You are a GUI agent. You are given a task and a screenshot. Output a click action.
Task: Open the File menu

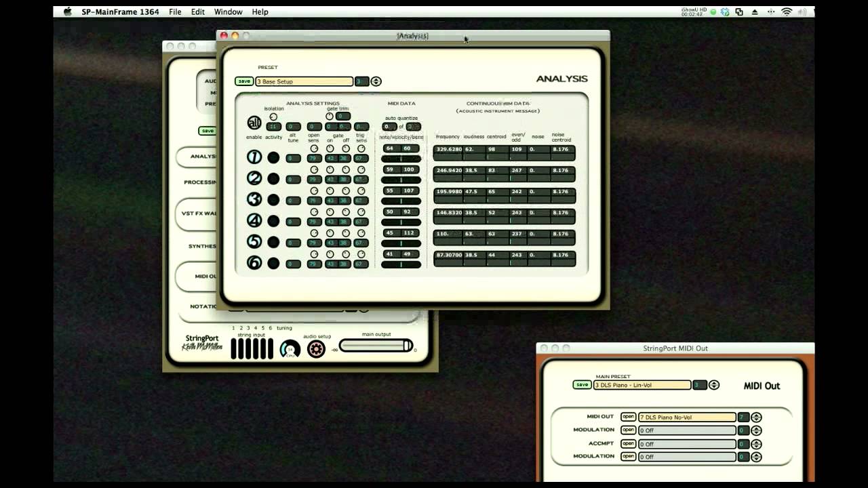[175, 12]
